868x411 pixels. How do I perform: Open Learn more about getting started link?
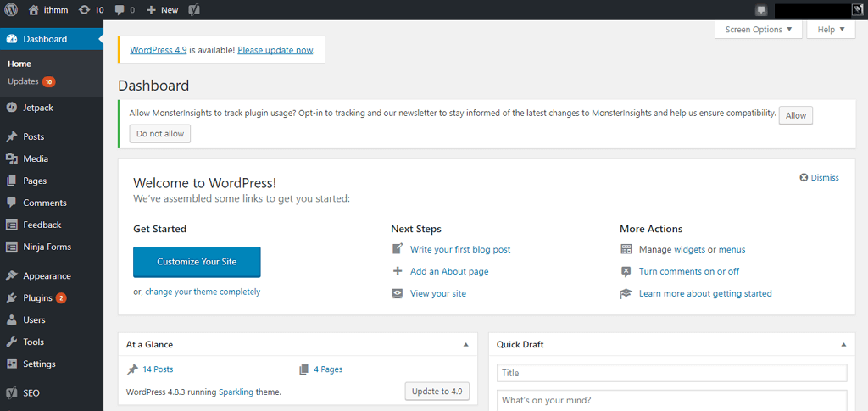click(x=705, y=294)
